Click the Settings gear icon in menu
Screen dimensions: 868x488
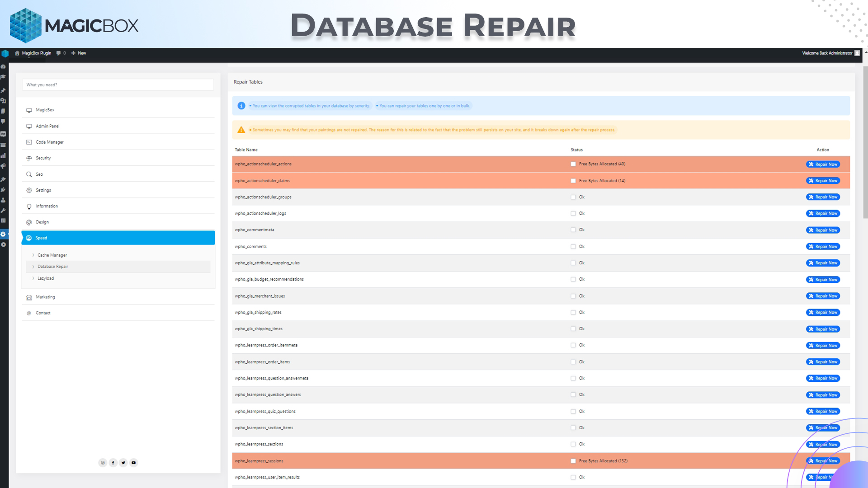pos(29,190)
